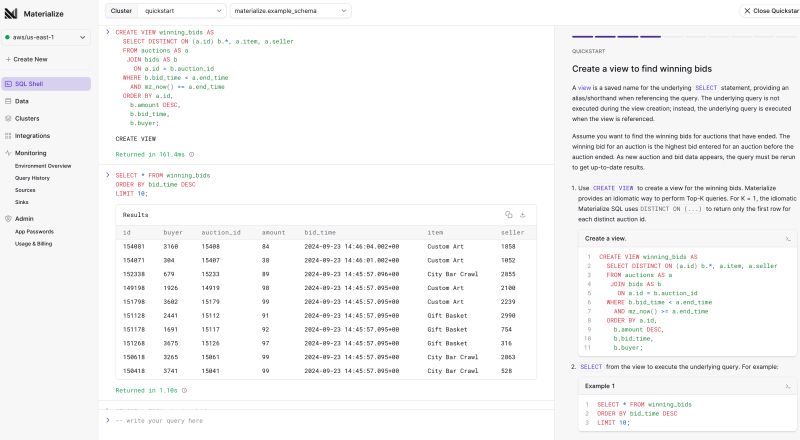Open Query History

click(x=32, y=178)
